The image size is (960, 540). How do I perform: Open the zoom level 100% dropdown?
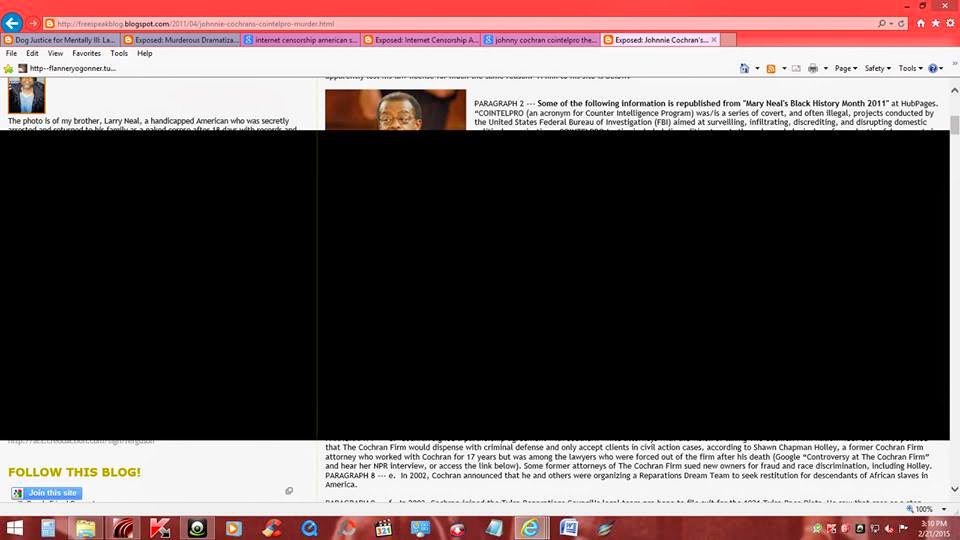click(944, 509)
